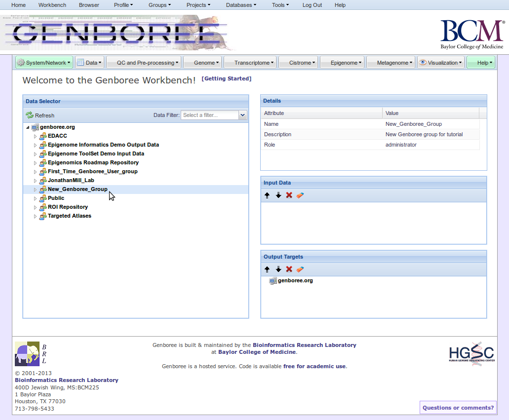Click the Getting Started link
Image resolution: width=509 pixels, height=420 pixels.
coord(227,79)
